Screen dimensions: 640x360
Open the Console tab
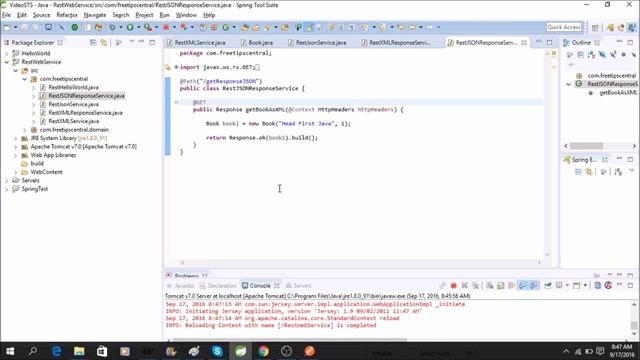click(260, 285)
